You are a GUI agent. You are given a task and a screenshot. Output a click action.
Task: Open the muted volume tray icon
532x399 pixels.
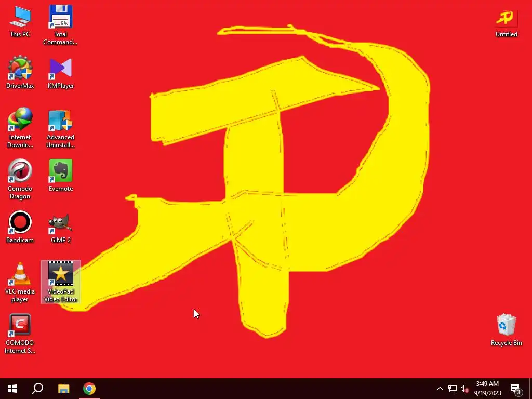click(x=464, y=389)
